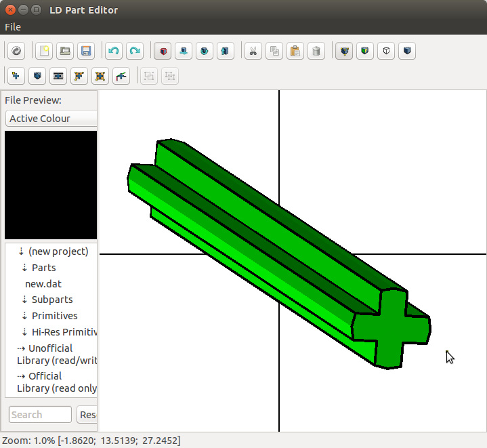The image size is (487, 448).
Task: Collapse the Primitives tree node
Action: [24, 316]
